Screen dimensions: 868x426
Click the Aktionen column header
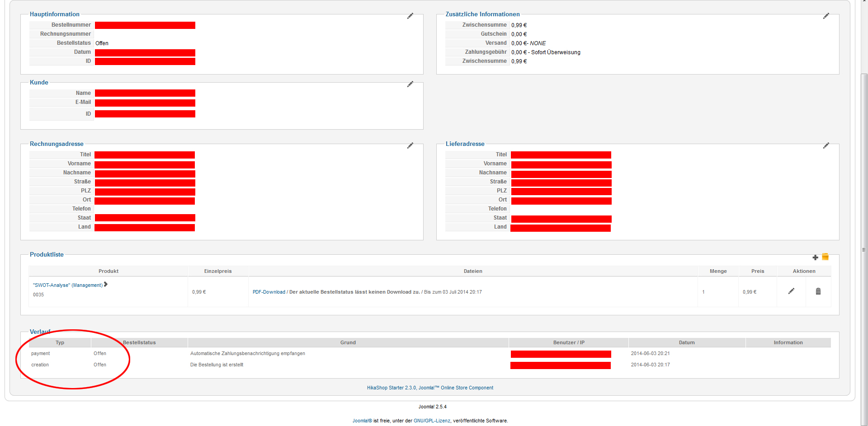point(804,271)
